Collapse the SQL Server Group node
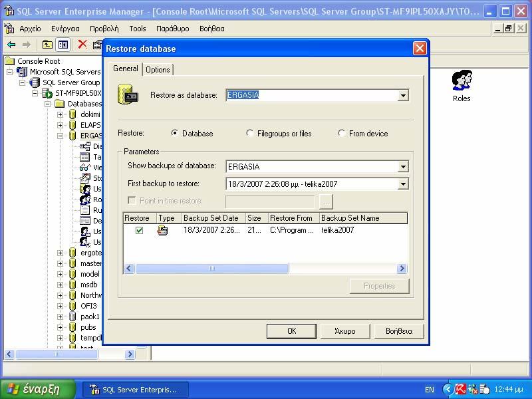This screenshot has height=399, width=532. pyautogui.click(x=23, y=82)
